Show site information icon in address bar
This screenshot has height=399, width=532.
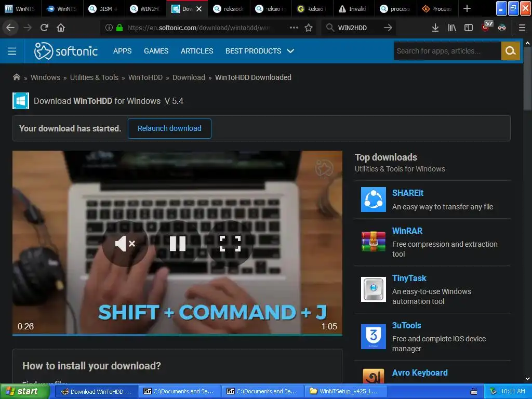[109, 28]
